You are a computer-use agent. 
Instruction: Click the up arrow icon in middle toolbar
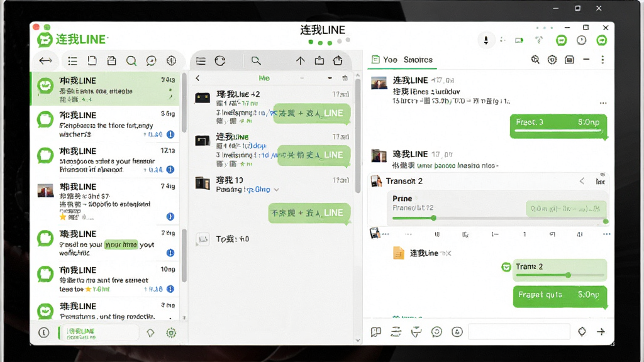tap(300, 61)
